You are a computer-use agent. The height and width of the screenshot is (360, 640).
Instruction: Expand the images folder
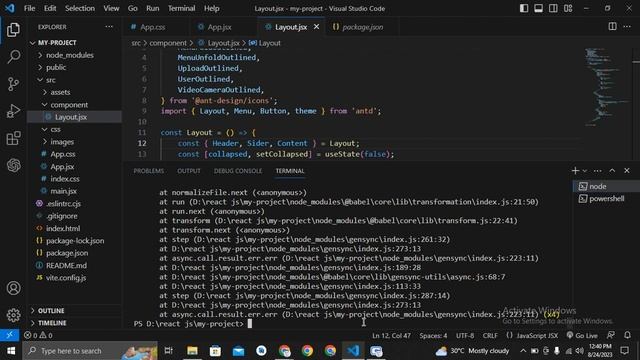pos(74,142)
